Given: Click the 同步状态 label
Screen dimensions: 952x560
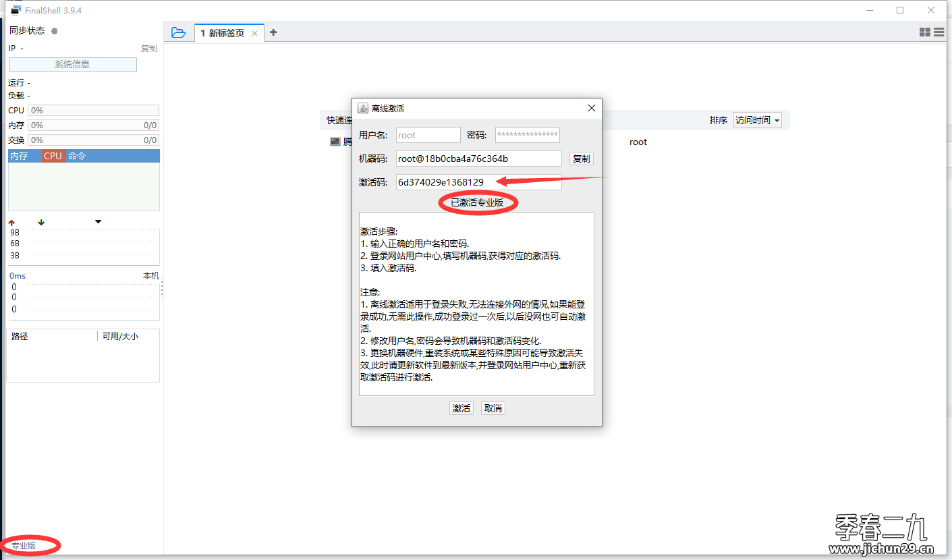Looking at the screenshot, I should coord(27,31).
